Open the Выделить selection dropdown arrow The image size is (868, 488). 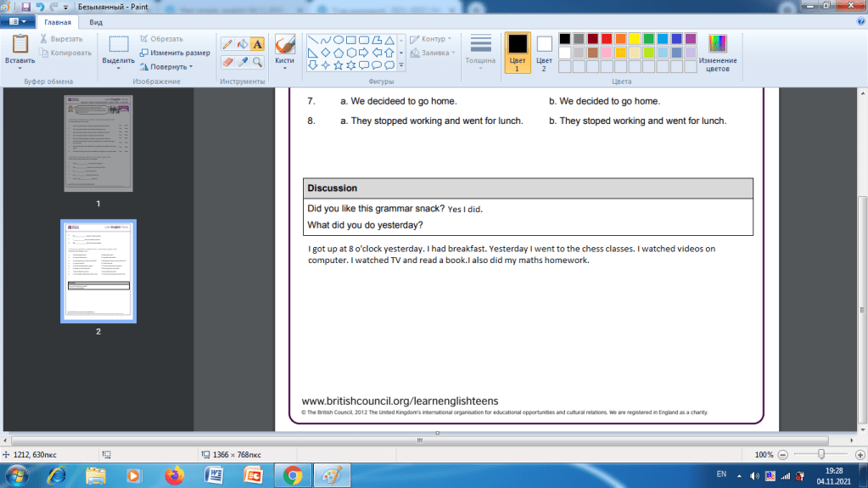coord(119,68)
